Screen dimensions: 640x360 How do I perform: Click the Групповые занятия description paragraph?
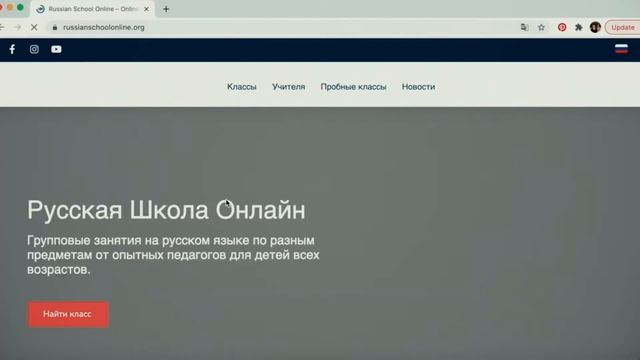click(x=173, y=255)
